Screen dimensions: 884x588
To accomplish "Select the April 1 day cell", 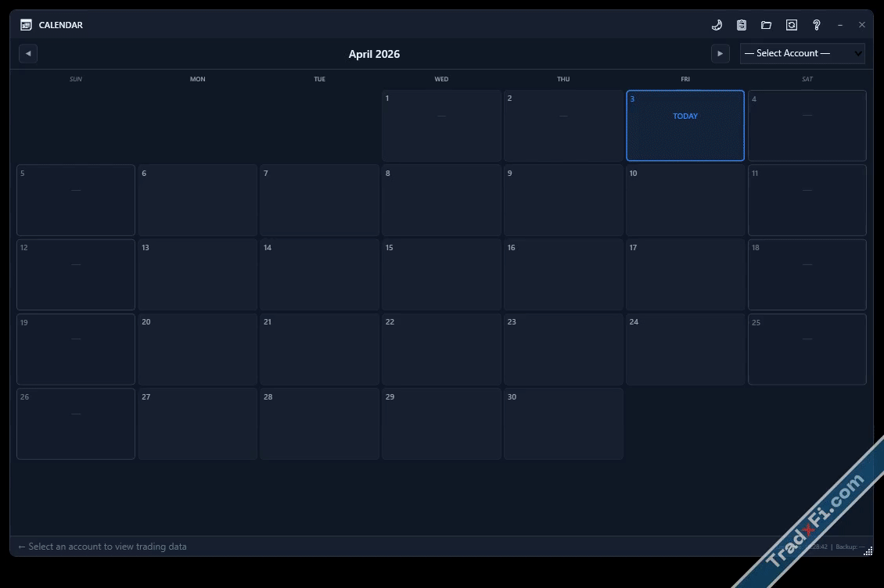I will (x=441, y=126).
